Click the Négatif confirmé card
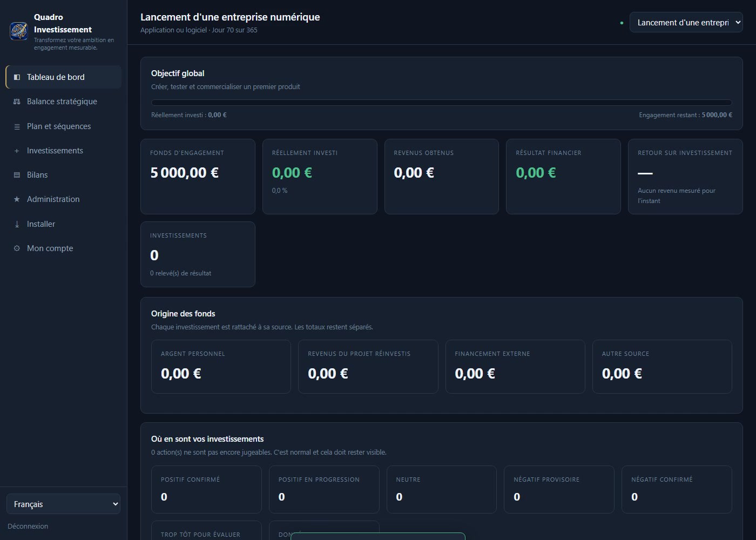The image size is (756, 540). pyautogui.click(x=677, y=489)
